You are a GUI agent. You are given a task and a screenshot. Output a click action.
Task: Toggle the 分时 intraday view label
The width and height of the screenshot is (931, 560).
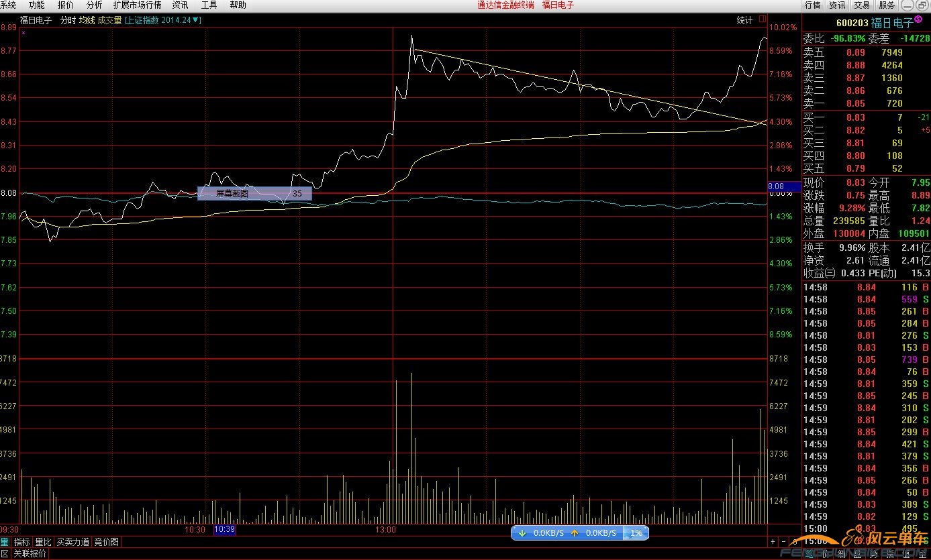[x=68, y=20]
